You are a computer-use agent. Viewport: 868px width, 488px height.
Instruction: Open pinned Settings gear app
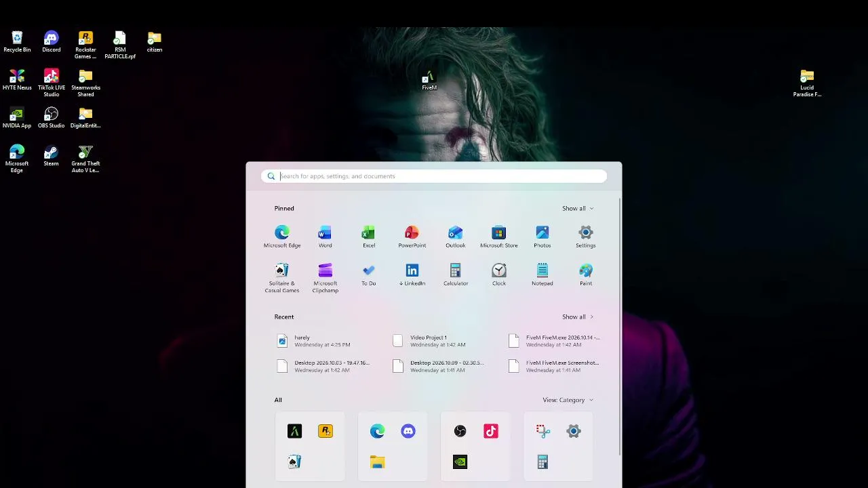(x=586, y=237)
